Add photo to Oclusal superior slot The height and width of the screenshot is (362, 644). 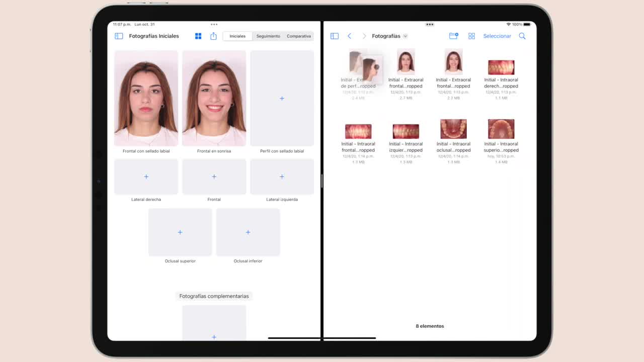(x=180, y=232)
